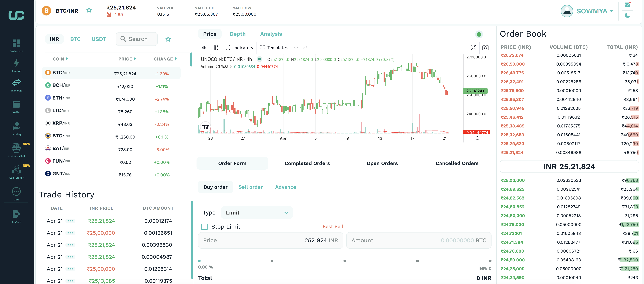The height and width of the screenshot is (284, 644).
Task: Filter coin list by favorites star
Action: 168,39
